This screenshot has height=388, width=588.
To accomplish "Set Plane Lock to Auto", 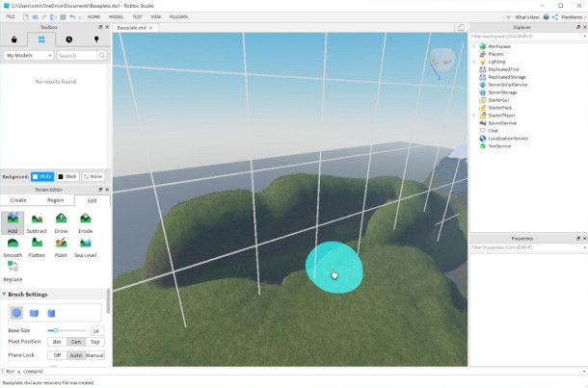I will tap(76, 355).
